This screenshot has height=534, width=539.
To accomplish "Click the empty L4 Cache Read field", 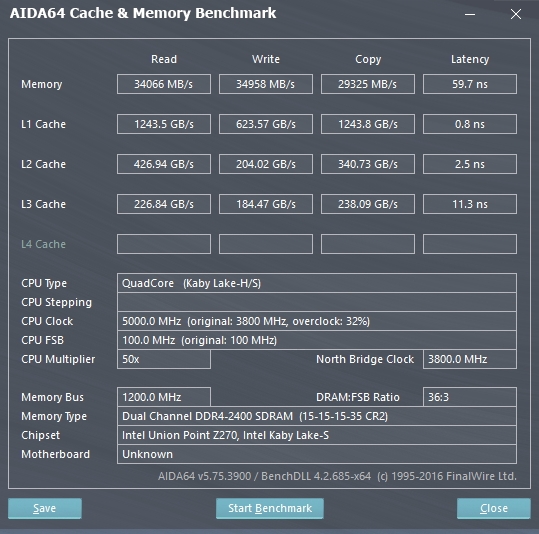I will pyautogui.click(x=164, y=244).
